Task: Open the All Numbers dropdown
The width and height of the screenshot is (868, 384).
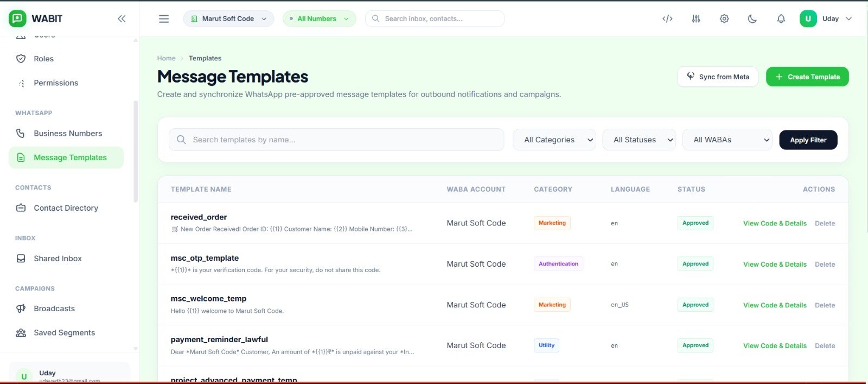Action: pyautogui.click(x=319, y=18)
